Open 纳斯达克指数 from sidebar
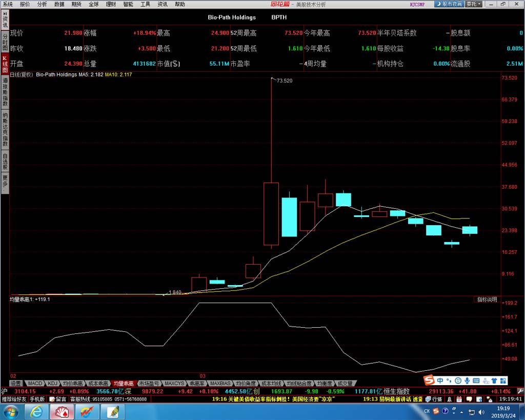This screenshot has width=525, height=420. point(5,129)
